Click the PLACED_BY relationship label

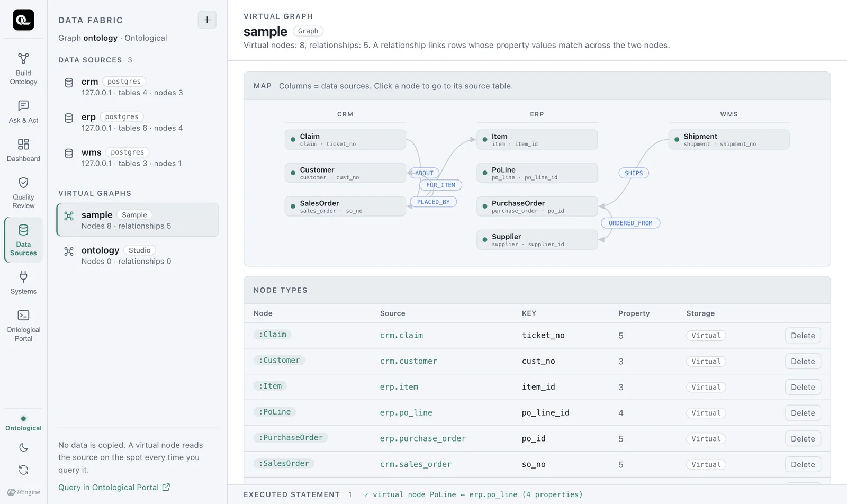pos(434,202)
